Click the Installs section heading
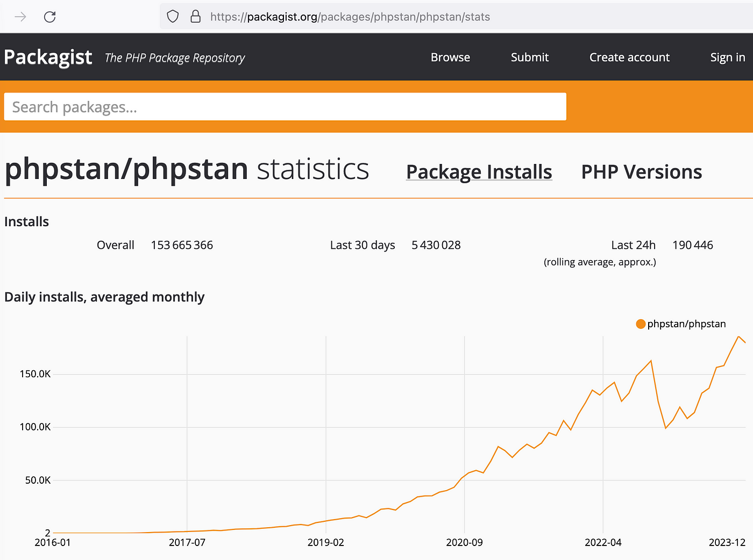This screenshot has height=560, width=753. coord(26,221)
